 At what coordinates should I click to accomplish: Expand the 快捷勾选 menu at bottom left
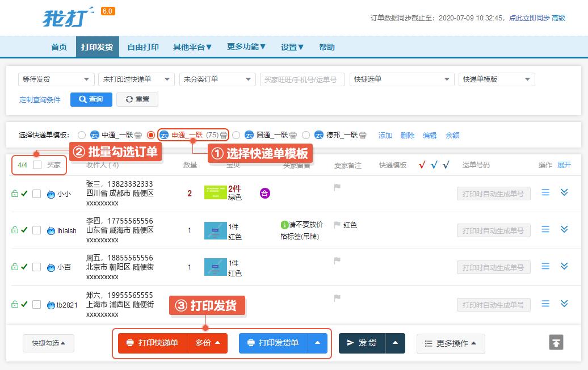(x=48, y=343)
